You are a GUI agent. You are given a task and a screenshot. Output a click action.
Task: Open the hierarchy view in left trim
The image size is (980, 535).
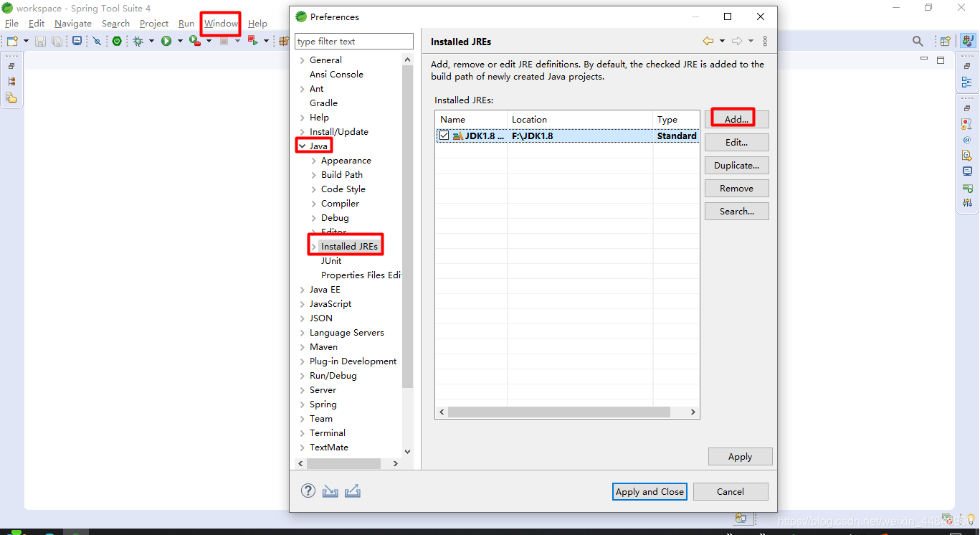click(11, 82)
